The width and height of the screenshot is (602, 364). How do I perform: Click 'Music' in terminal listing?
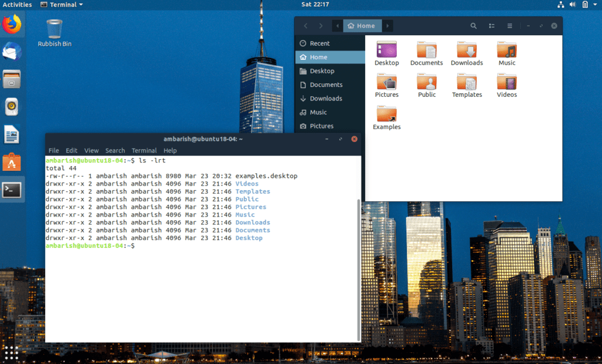(x=245, y=215)
